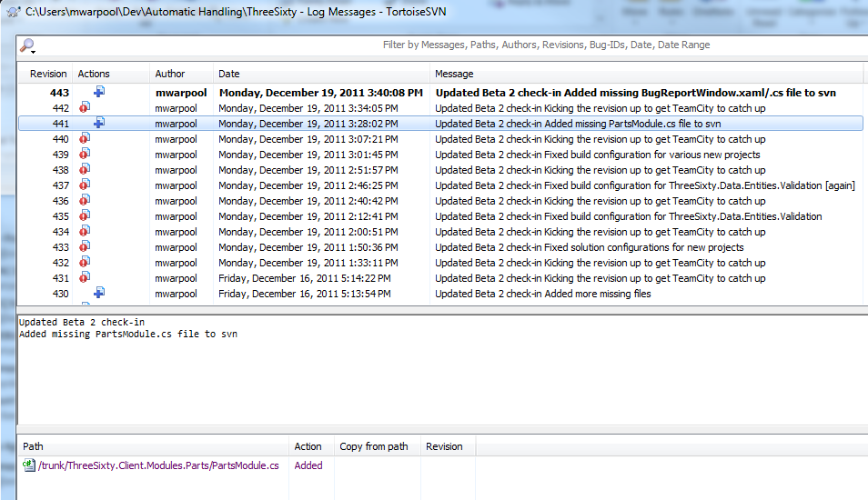Click author mwarpool in revision 430 row
Screen dimensions: 868x500
click(x=176, y=295)
